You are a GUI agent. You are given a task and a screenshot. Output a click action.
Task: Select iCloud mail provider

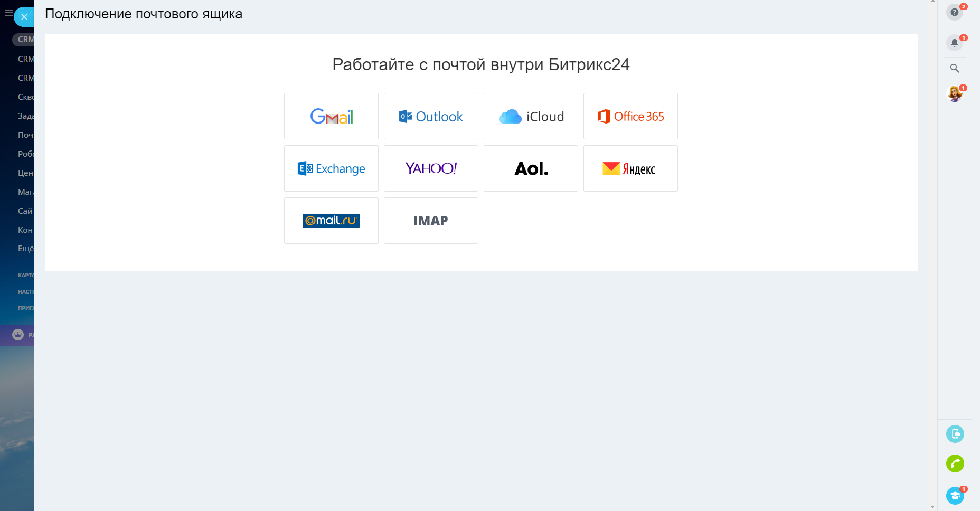(531, 116)
